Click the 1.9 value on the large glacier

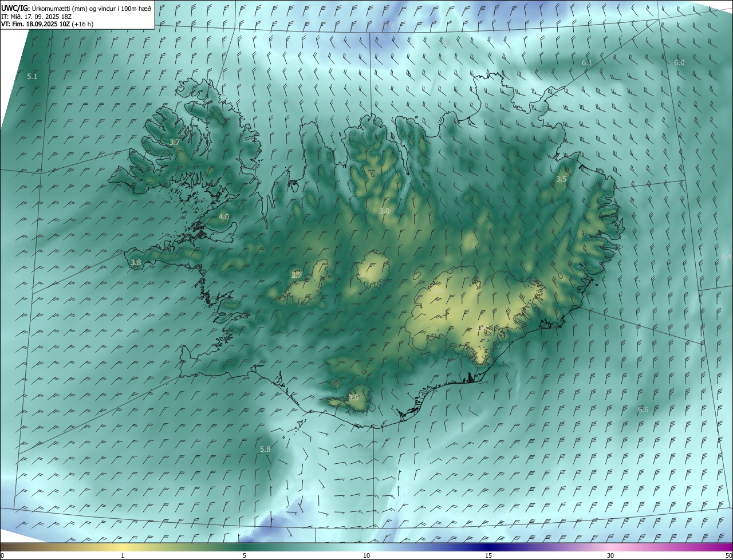[x=436, y=290]
